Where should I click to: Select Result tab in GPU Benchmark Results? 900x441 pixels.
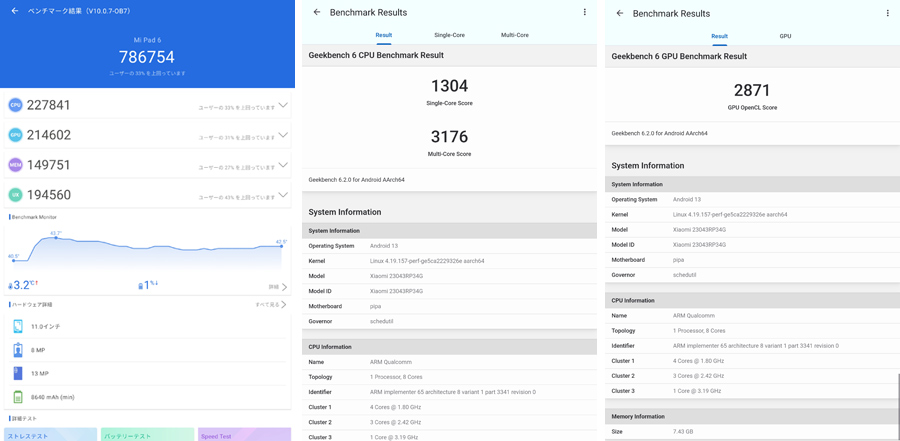[x=719, y=36]
